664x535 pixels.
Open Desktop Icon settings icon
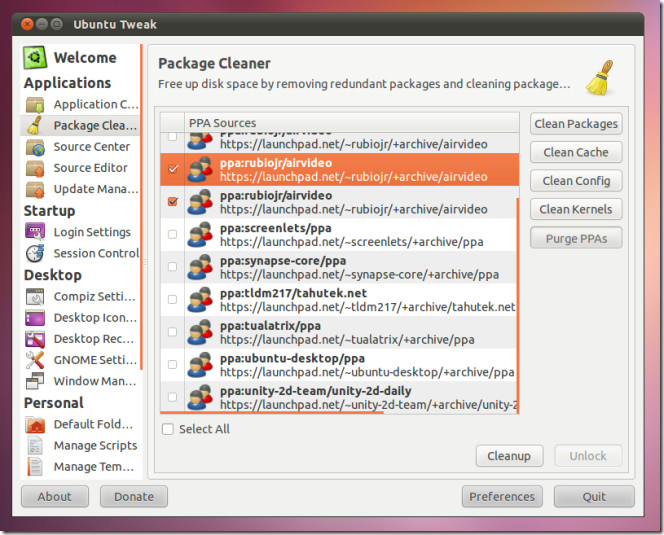click(x=35, y=318)
